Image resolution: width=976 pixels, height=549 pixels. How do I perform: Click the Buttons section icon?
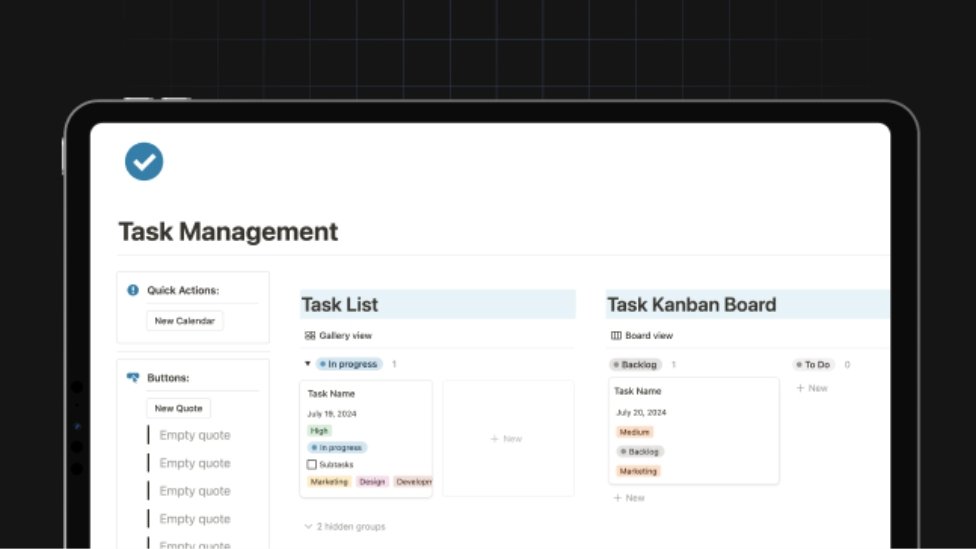pyautogui.click(x=133, y=378)
